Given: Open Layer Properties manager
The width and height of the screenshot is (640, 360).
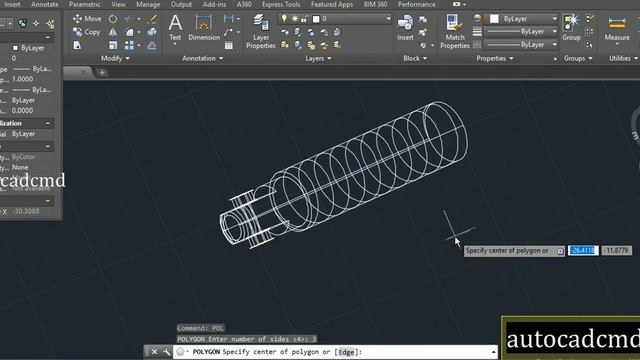Looking at the screenshot, I should point(260,31).
